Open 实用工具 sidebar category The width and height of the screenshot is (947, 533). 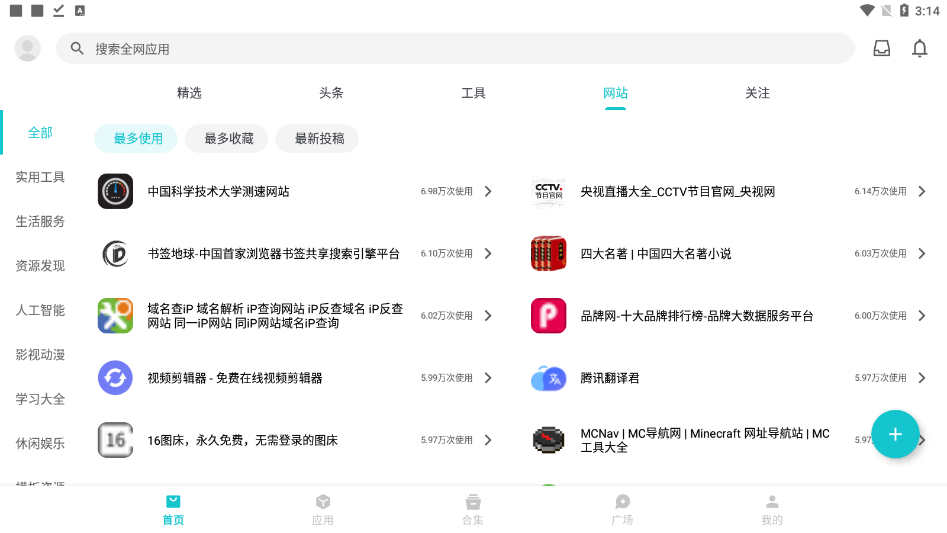[40, 177]
